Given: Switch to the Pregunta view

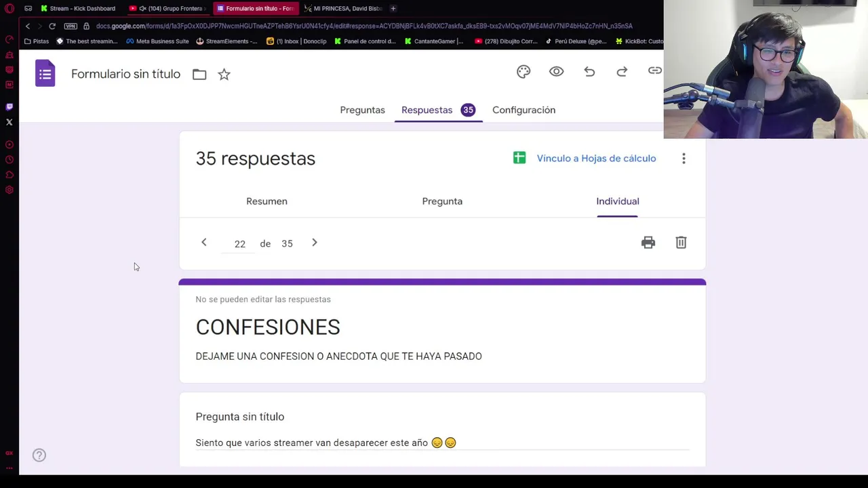Looking at the screenshot, I should click(x=442, y=201).
